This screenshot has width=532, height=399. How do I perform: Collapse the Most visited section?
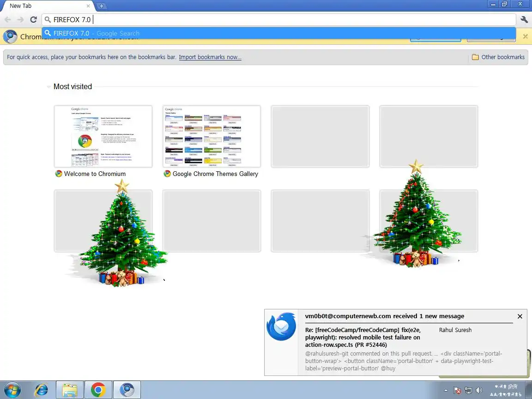48,87
